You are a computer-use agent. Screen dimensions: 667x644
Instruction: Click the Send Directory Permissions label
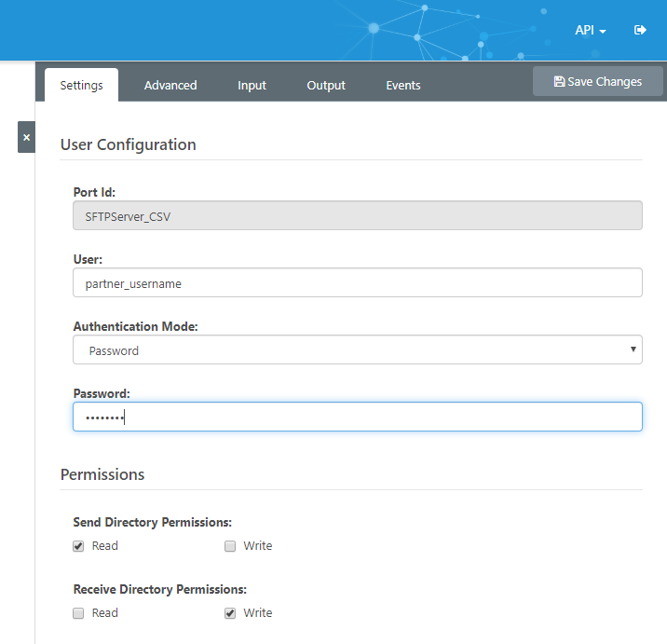point(152,522)
